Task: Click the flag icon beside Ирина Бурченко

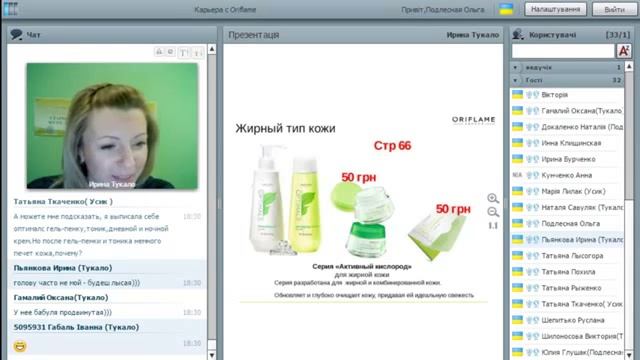Action: tap(518, 159)
